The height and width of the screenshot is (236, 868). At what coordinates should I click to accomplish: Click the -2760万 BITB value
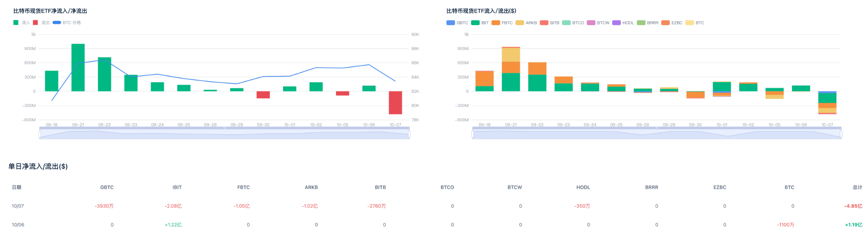point(377,206)
